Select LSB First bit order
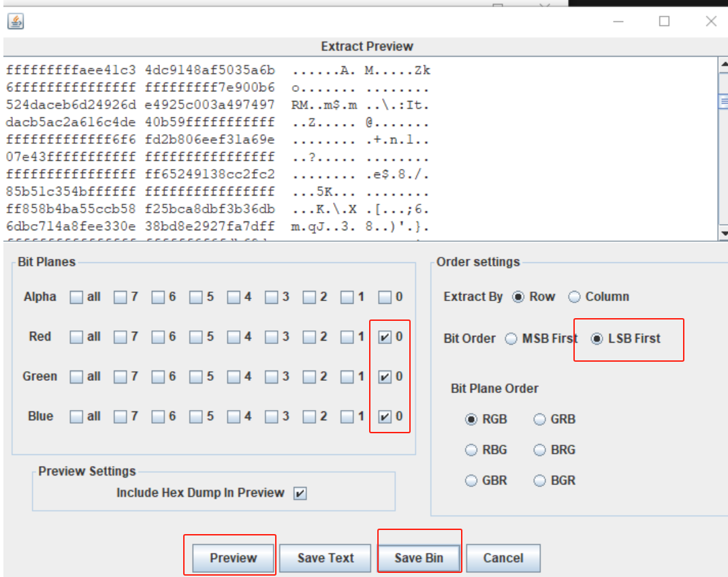The width and height of the screenshot is (728, 577). click(597, 339)
